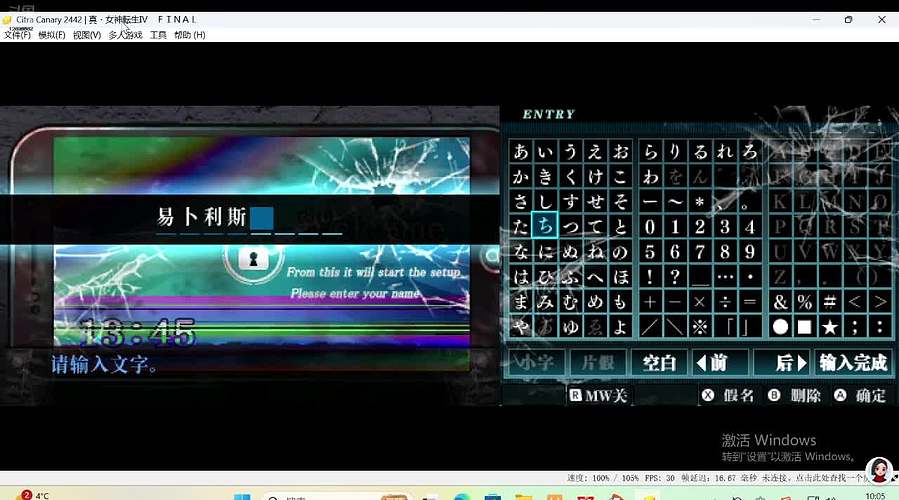Select the less-than symbol key
The width and height of the screenshot is (899, 500).
tap(855, 302)
